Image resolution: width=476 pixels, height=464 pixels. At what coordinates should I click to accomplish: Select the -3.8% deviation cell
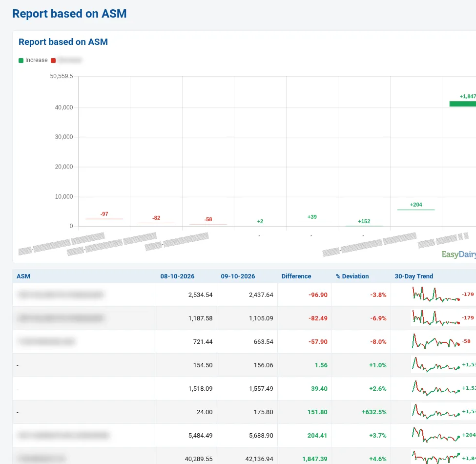point(361,295)
